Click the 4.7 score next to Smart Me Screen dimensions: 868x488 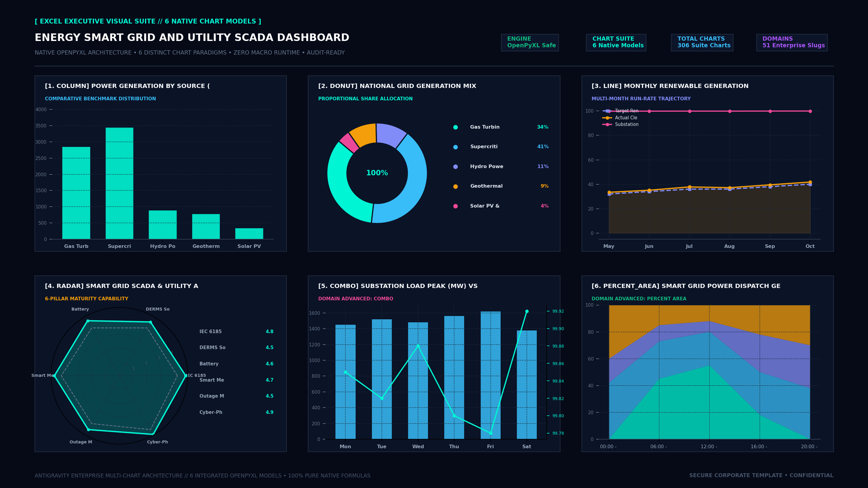click(269, 380)
